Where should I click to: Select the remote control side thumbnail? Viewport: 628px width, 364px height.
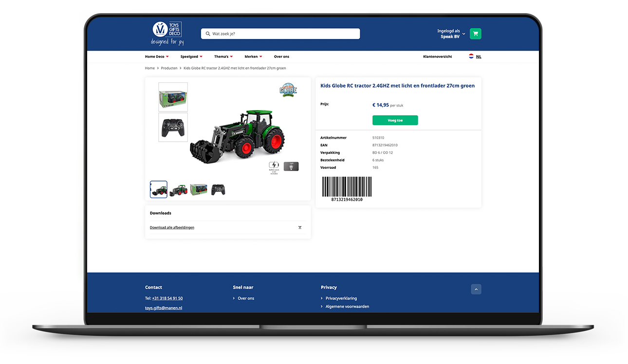pyautogui.click(x=173, y=127)
